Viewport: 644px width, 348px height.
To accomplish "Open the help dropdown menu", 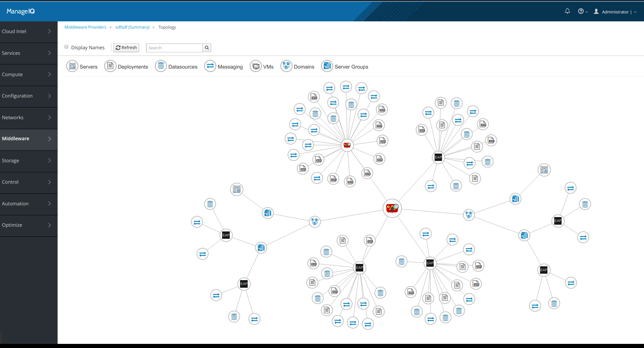I will coord(583,12).
